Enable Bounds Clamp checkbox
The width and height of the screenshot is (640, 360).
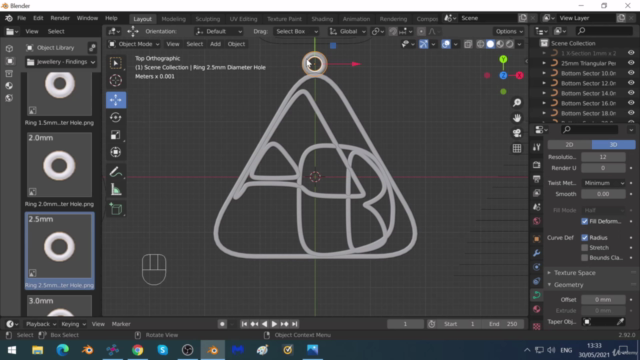coord(584,258)
